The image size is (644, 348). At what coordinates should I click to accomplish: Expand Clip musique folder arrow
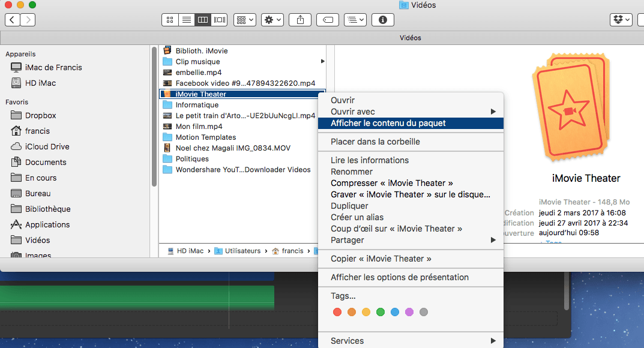click(322, 62)
